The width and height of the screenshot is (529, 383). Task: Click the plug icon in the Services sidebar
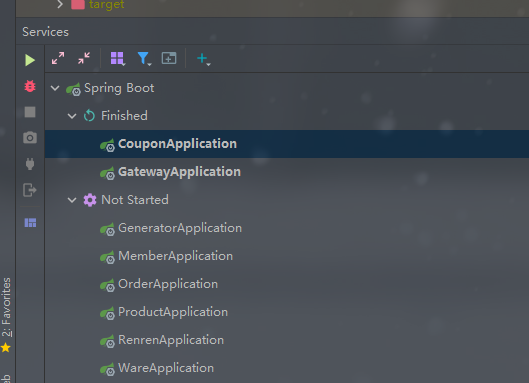click(30, 164)
